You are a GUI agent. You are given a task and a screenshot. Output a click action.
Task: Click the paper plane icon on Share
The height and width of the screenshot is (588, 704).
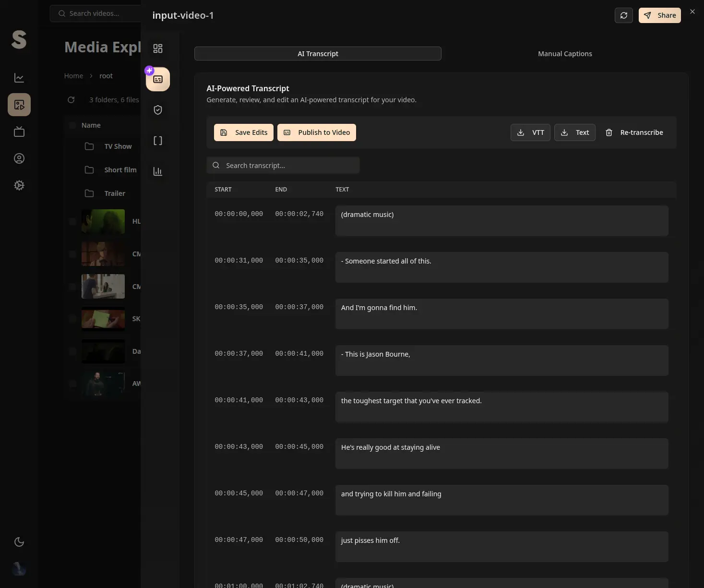pos(647,15)
